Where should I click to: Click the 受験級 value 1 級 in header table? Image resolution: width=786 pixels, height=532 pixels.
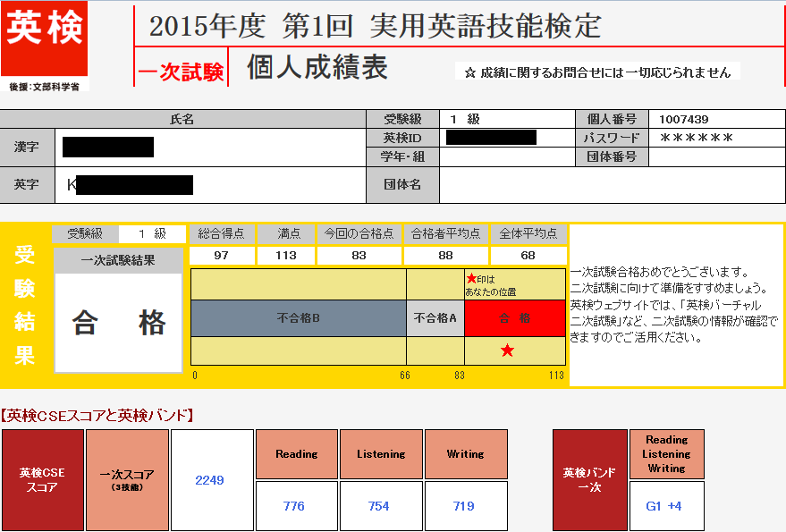(x=465, y=119)
